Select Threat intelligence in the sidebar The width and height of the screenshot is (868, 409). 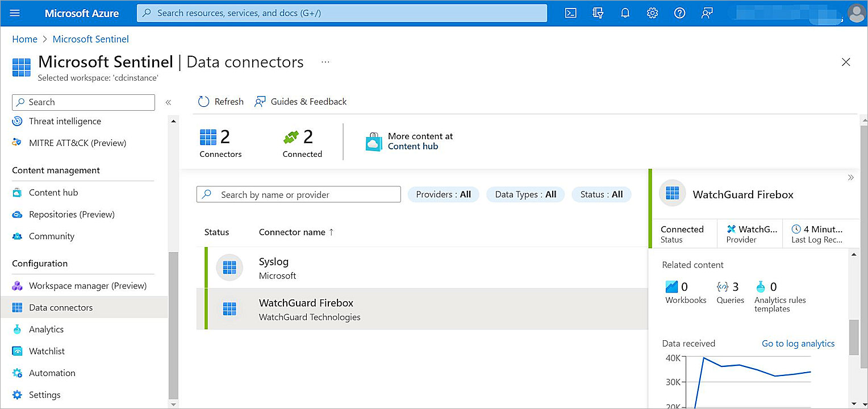tap(64, 121)
